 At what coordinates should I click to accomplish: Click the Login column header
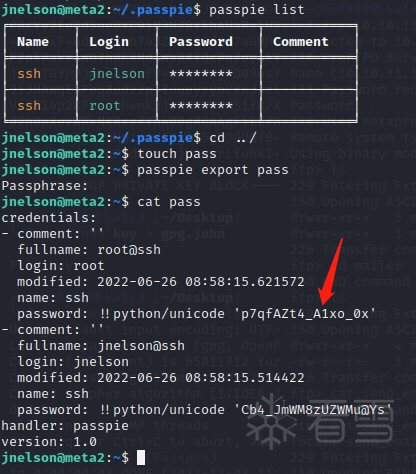(109, 42)
